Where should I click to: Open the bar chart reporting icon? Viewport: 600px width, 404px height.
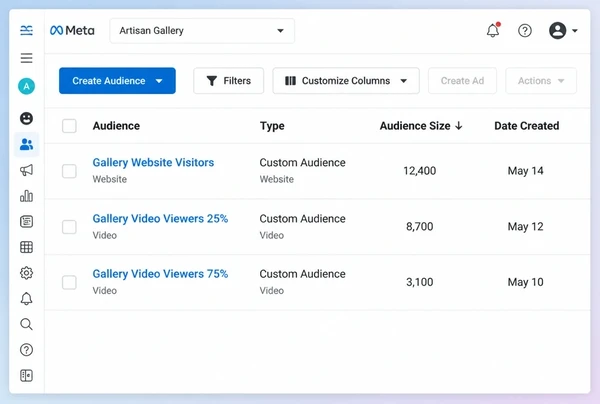pyautogui.click(x=26, y=195)
